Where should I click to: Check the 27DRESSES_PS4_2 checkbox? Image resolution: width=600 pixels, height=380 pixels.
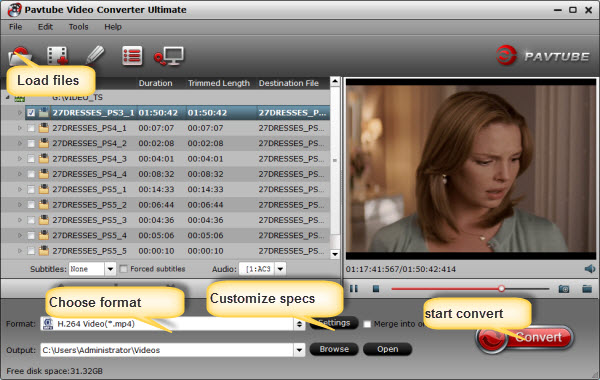coord(31,144)
